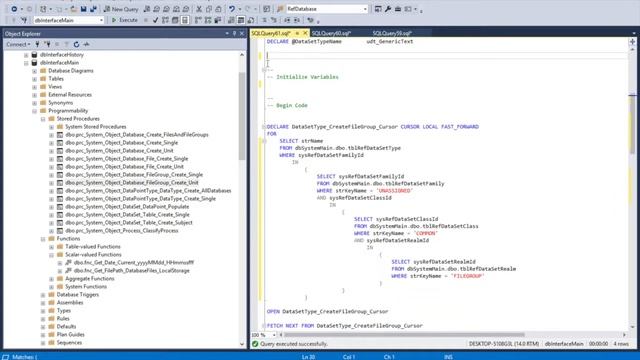Close the SQLQuery61.sql tab
The width and height of the screenshot is (640, 360).
[x=305, y=33]
